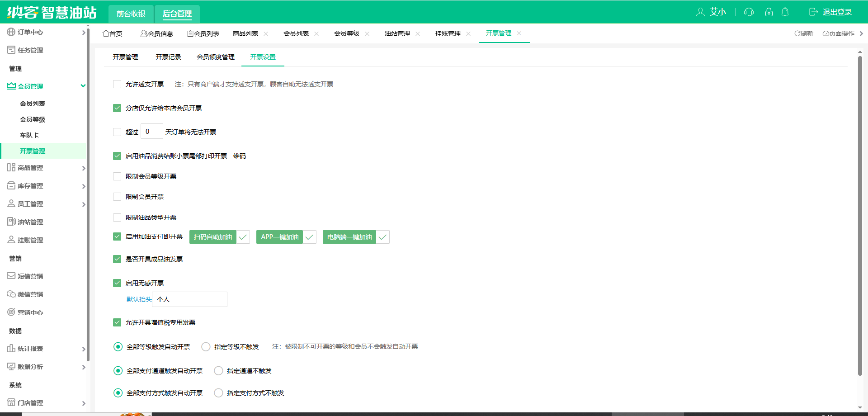This screenshot has height=416, width=868.
Task: Collapse the 会员管理 sidebar section
Action: (x=83, y=86)
